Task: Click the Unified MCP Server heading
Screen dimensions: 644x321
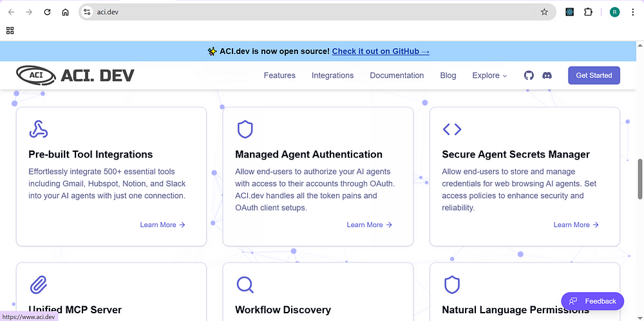Action: pyautogui.click(x=75, y=309)
